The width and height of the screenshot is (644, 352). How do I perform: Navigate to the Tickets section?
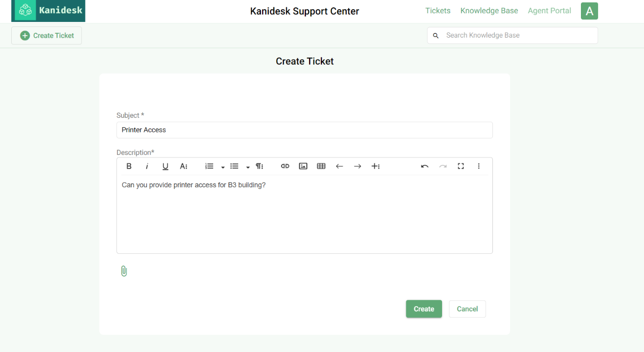(438, 10)
